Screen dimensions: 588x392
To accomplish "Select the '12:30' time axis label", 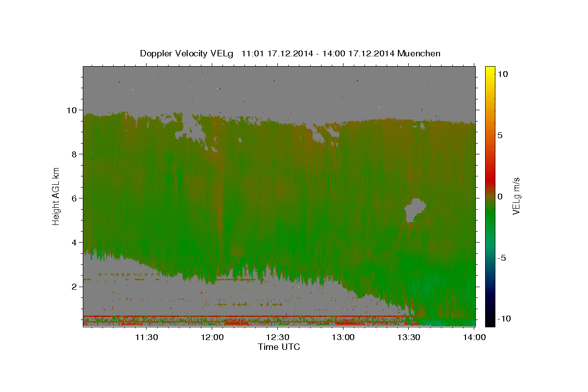I will [277, 337].
